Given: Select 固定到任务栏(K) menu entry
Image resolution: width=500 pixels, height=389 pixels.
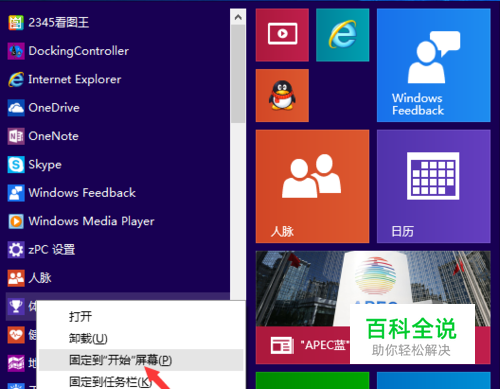Looking at the screenshot, I should coord(141,380).
